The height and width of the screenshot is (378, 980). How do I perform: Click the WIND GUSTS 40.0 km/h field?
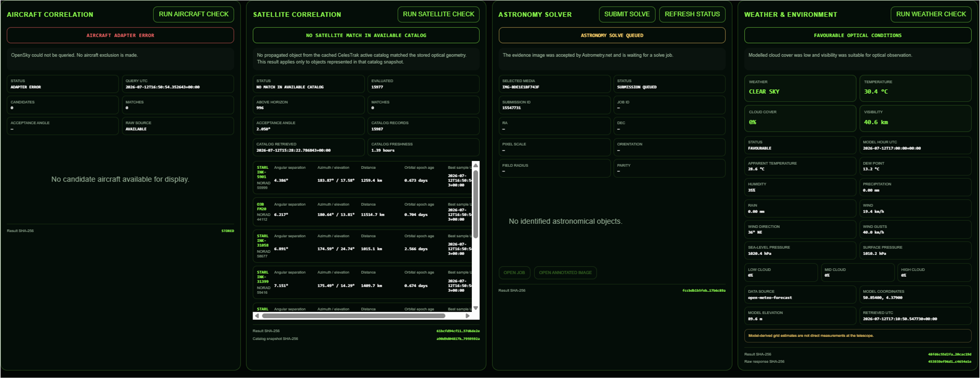(915, 230)
